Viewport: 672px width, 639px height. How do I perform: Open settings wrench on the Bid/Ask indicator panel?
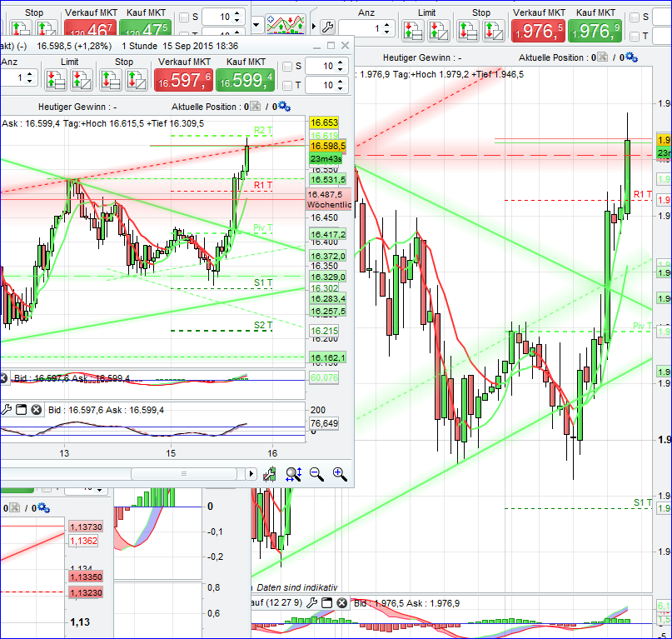pyautogui.click(x=7, y=409)
